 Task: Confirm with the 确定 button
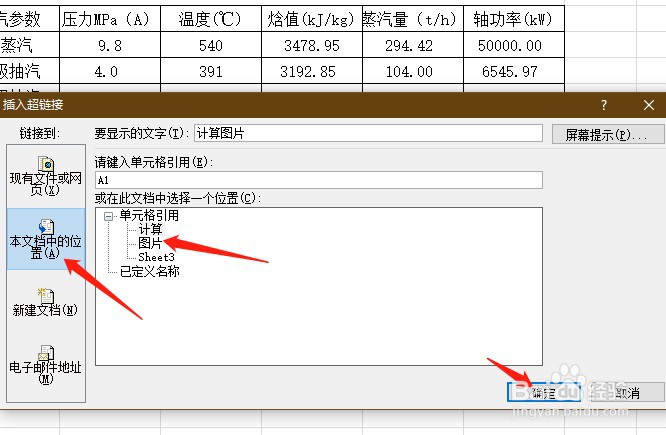544,393
